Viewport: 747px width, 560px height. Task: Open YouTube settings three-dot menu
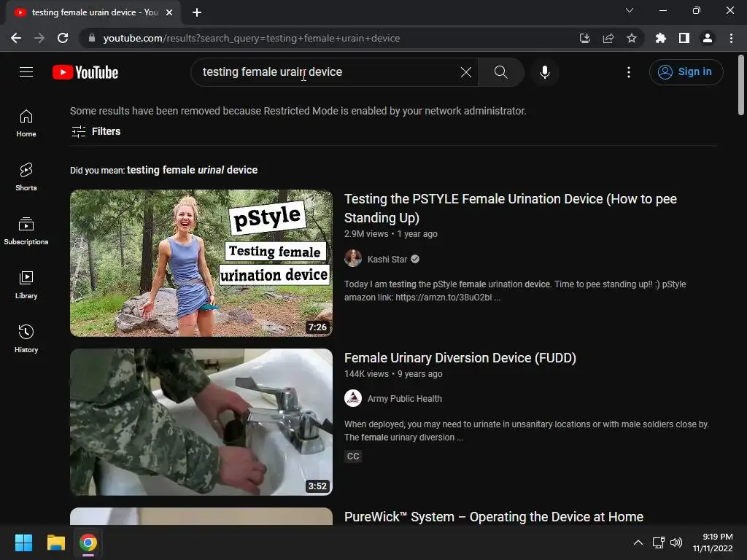628,72
